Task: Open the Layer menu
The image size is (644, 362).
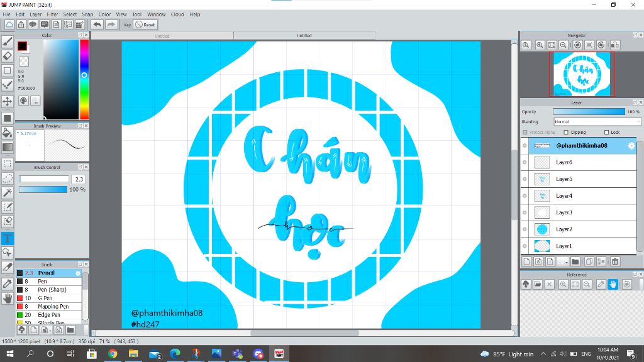Action: [x=36, y=14]
